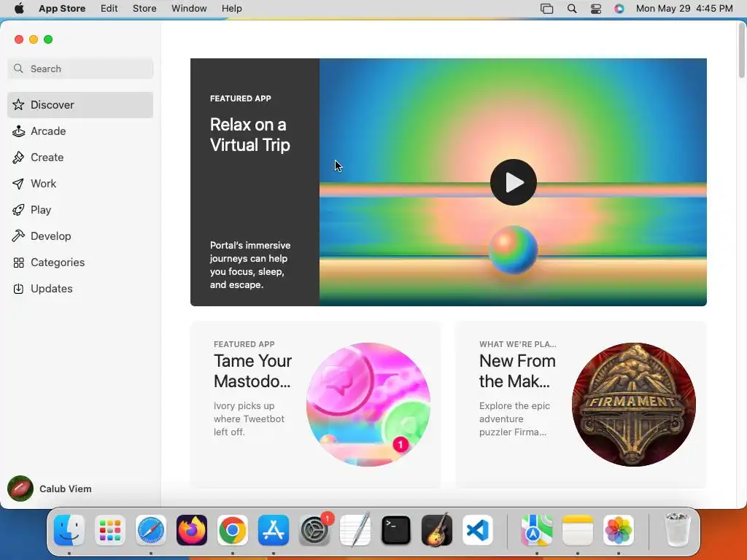Open Trash from the Dock

coord(677,530)
